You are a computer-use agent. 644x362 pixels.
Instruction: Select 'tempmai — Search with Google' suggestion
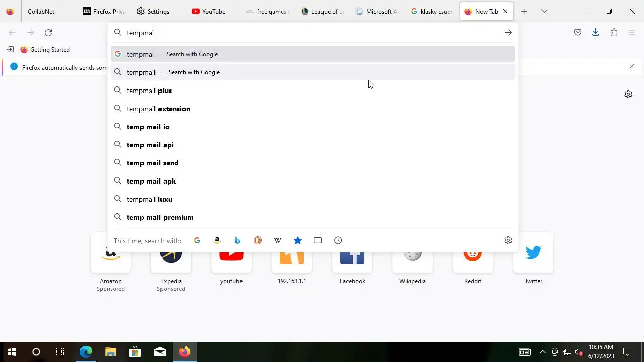pyautogui.click(x=313, y=54)
